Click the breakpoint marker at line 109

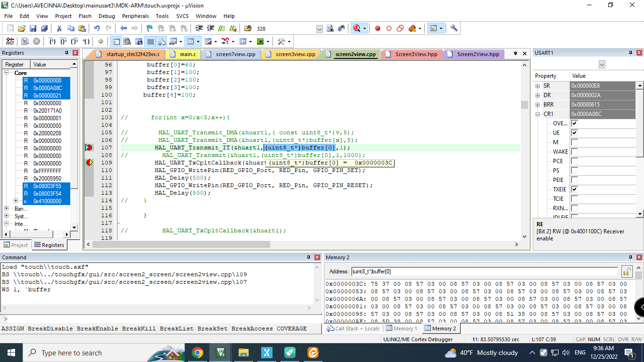[x=89, y=163]
